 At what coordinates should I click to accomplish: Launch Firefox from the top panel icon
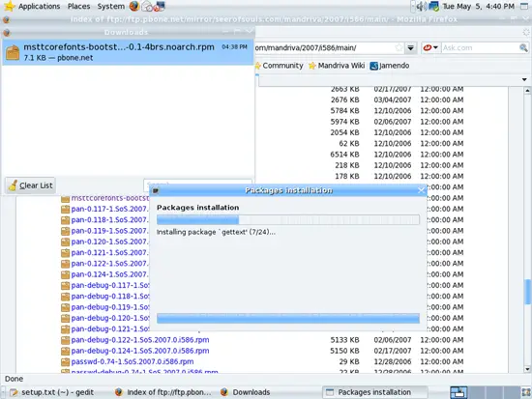point(134,6)
